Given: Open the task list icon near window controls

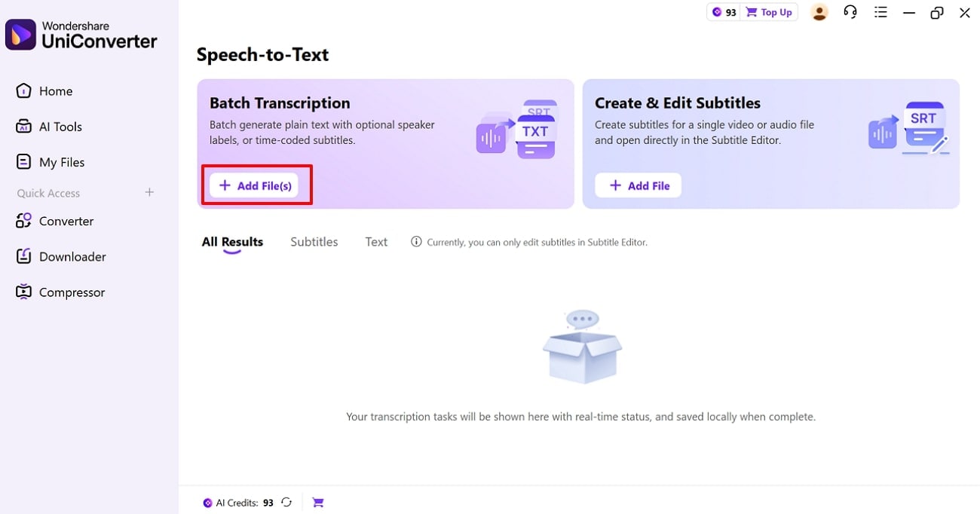Looking at the screenshot, I should click(880, 12).
